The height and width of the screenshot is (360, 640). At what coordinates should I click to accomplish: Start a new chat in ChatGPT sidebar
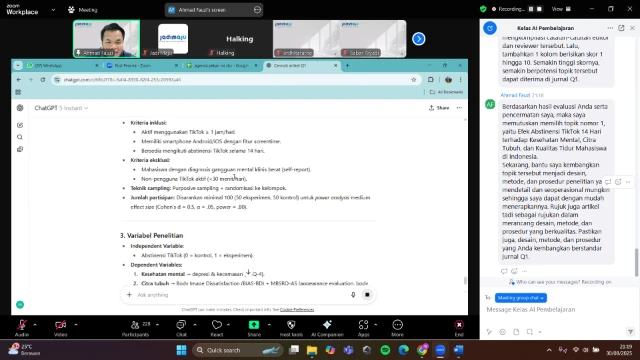coord(20,125)
